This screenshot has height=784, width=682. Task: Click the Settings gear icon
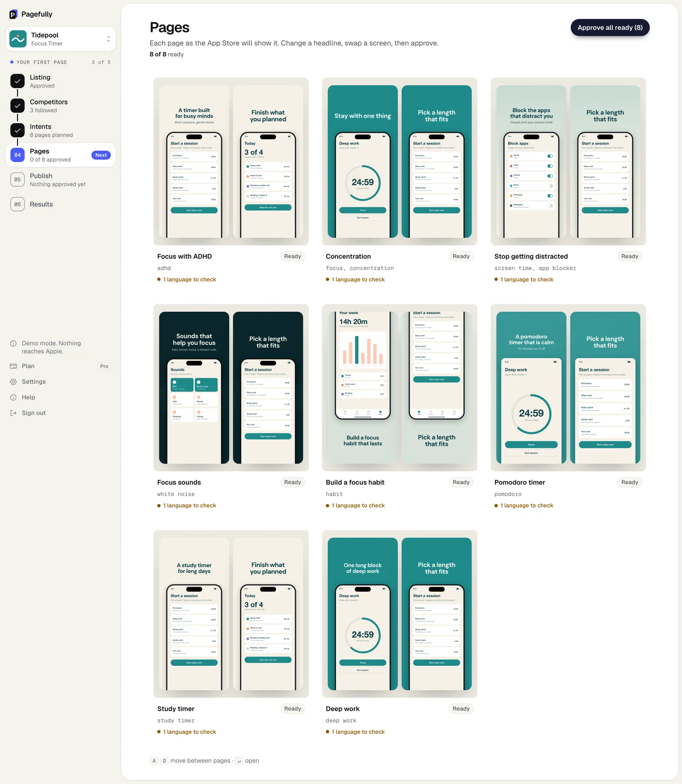click(x=13, y=382)
